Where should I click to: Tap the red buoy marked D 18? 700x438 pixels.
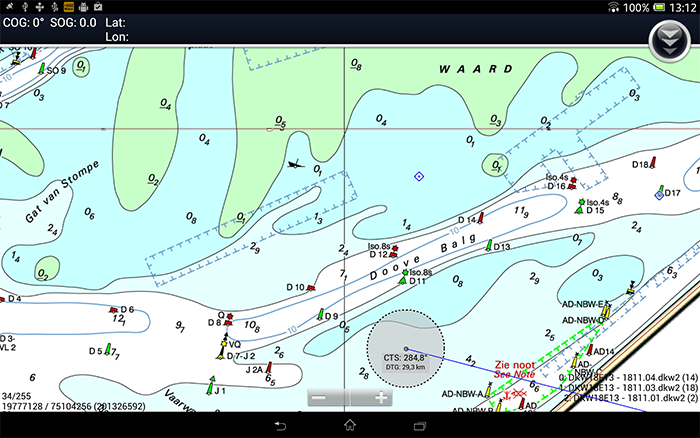653,162
